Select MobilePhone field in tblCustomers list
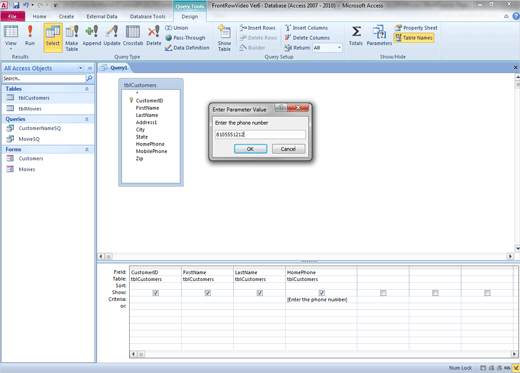 point(151,151)
